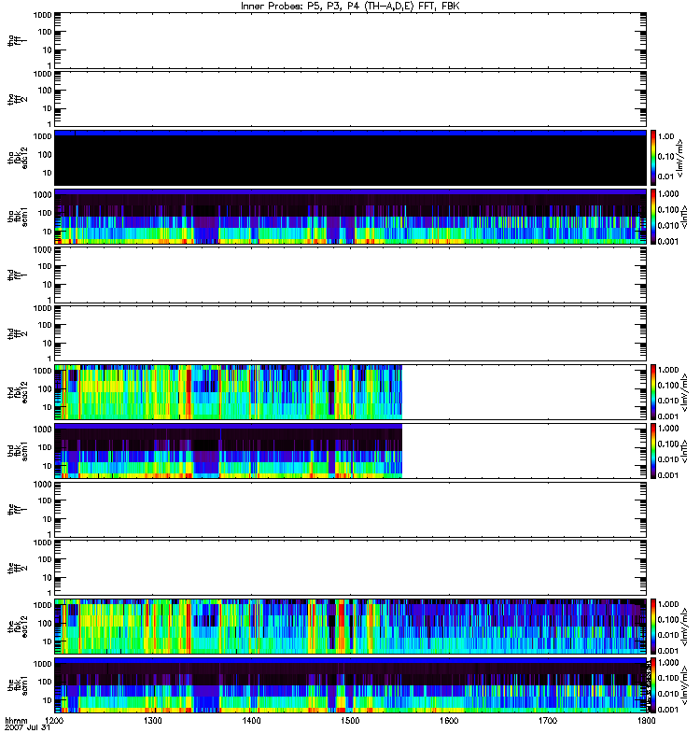Click the 1200 time axis label

click(x=54, y=720)
